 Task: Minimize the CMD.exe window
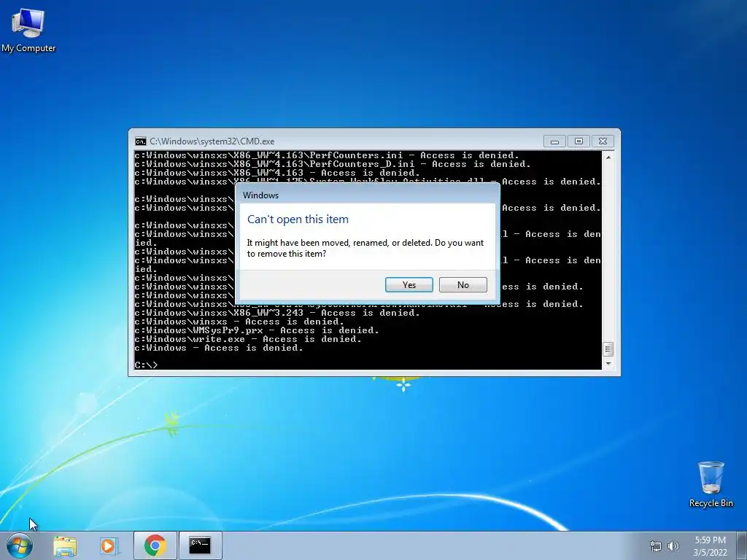point(554,141)
